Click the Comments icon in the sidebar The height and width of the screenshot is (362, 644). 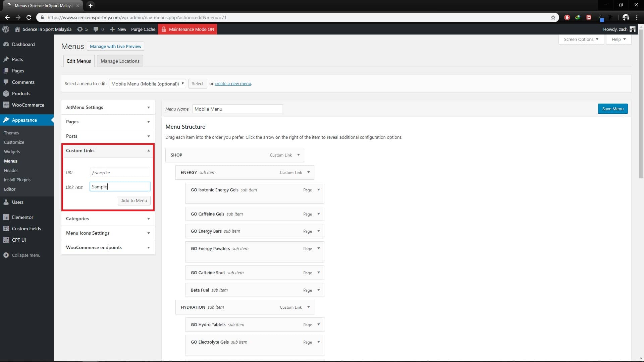pos(6,82)
